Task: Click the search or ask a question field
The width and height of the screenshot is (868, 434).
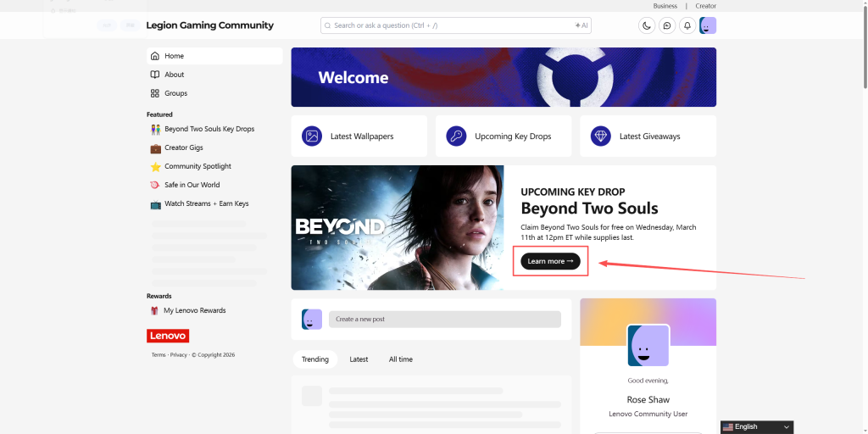Action: (x=449, y=25)
